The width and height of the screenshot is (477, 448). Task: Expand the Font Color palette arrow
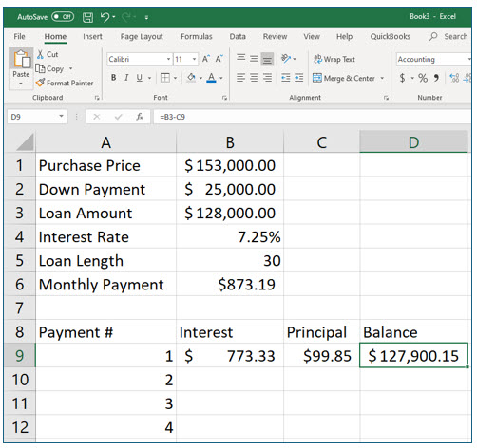coord(221,78)
